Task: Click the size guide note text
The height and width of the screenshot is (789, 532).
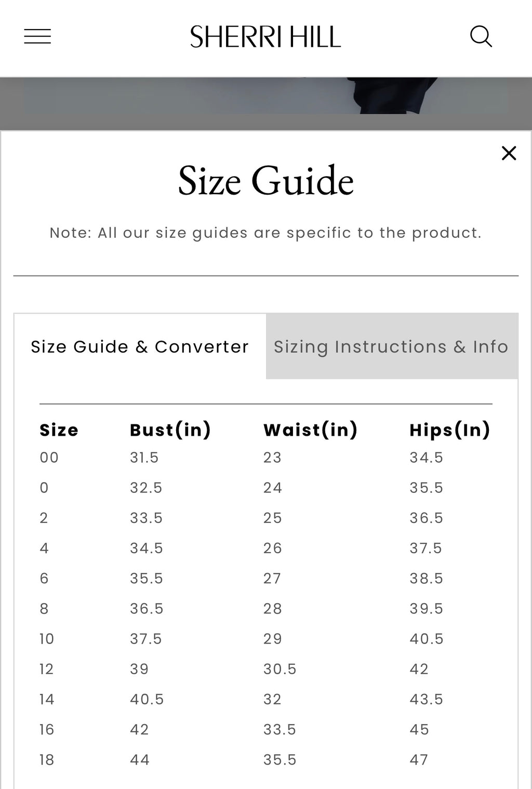Action: (265, 233)
